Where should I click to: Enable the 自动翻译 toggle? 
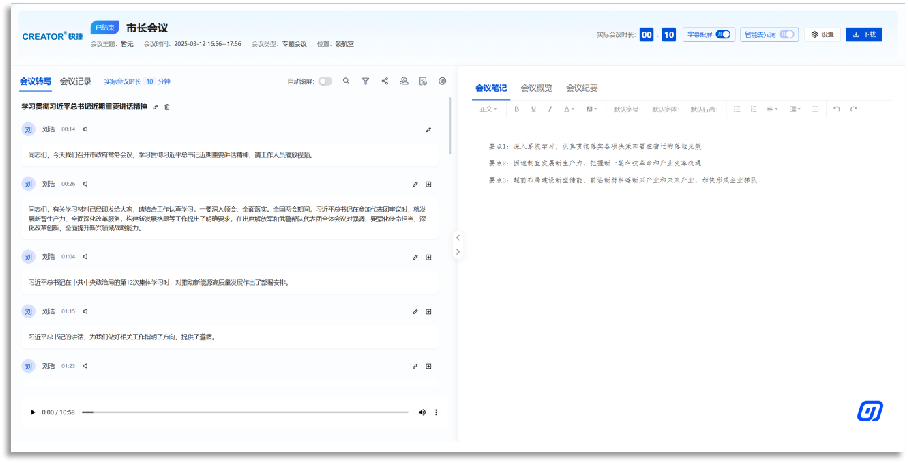pos(324,81)
